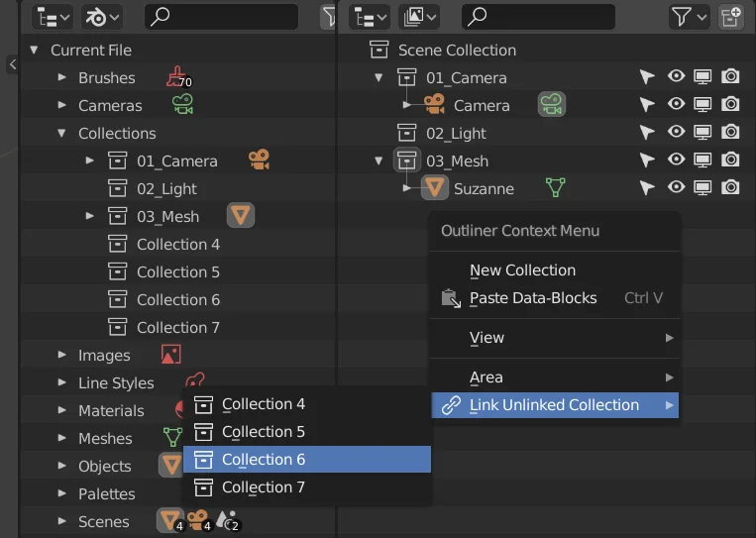This screenshot has height=538, width=756.
Task: Click the Camera object data icon
Action: (x=551, y=105)
